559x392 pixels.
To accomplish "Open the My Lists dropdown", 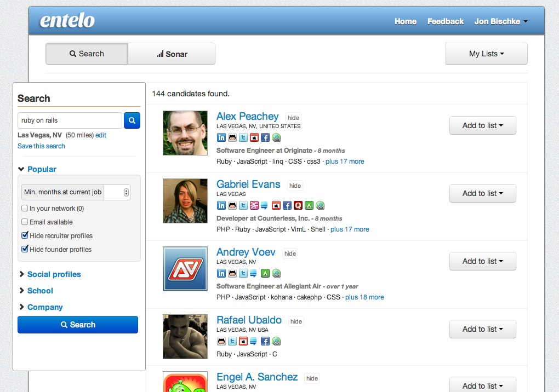I will pyautogui.click(x=486, y=54).
